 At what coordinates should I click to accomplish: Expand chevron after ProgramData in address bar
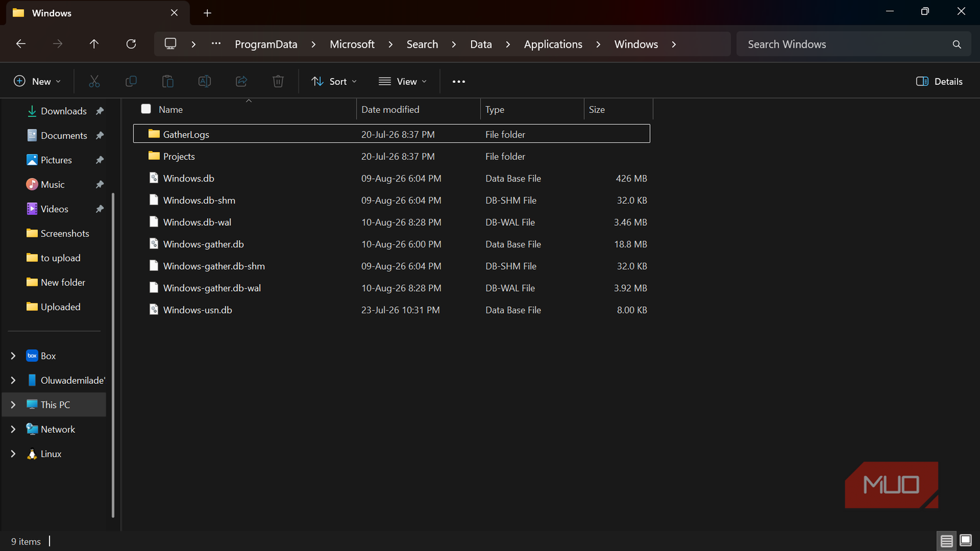pos(314,44)
